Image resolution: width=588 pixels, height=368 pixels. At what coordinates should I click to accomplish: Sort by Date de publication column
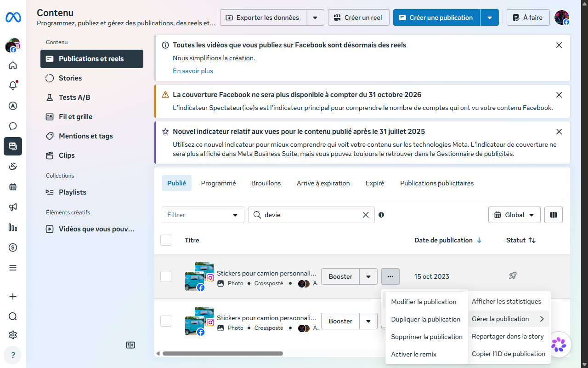tap(448, 240)
